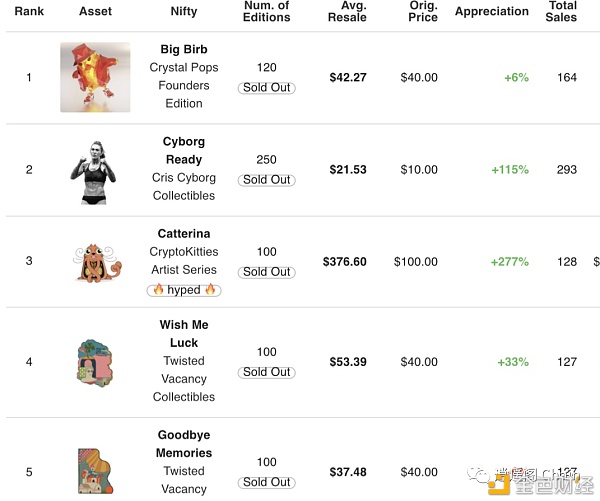Open the Big Birb nifty title link
The image size is (600, 501).
pos(184,49)
